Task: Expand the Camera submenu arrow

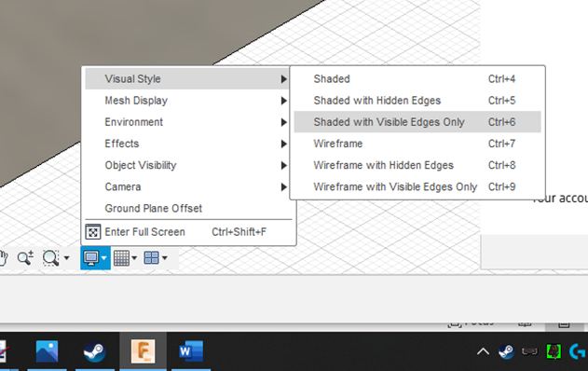Action: pyautogui.click(x=284, y=186)
